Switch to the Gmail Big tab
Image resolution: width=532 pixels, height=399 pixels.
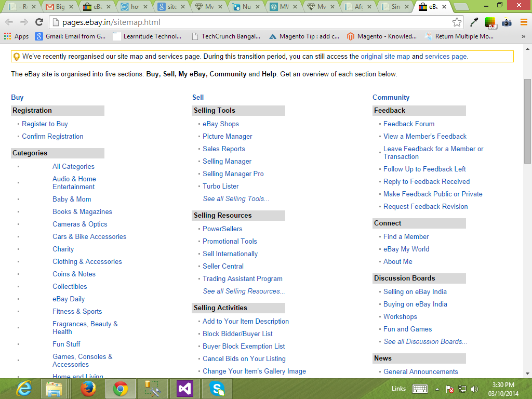pyautogui.click(x=60, y=6)
